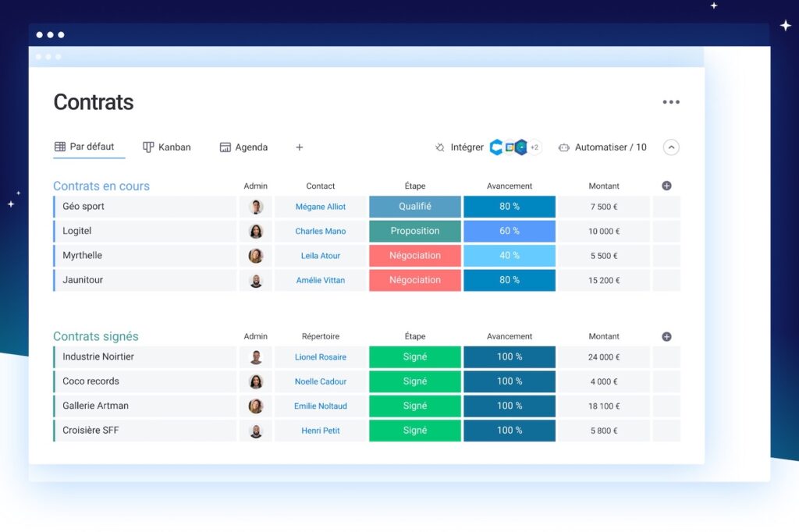Click the 40 % progress cell for Myrthelle
The image size is (799, 532).
(x=510, y=256)
